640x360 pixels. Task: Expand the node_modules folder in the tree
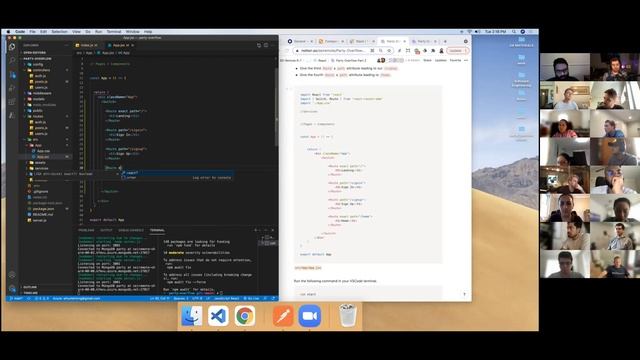(x=44, y=105)
